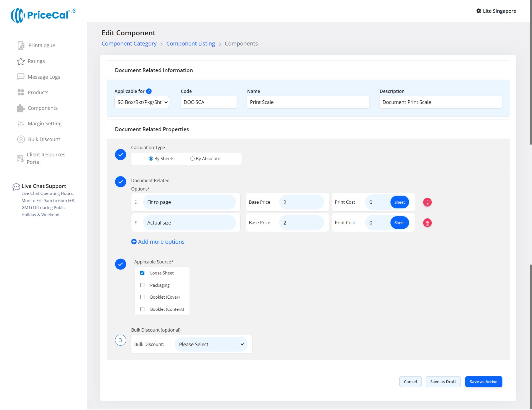Expand the Bulk Discount Please Select dropdown
This screenshot has height=410, width=532.
pyautogui.click(x=211, y=345)
